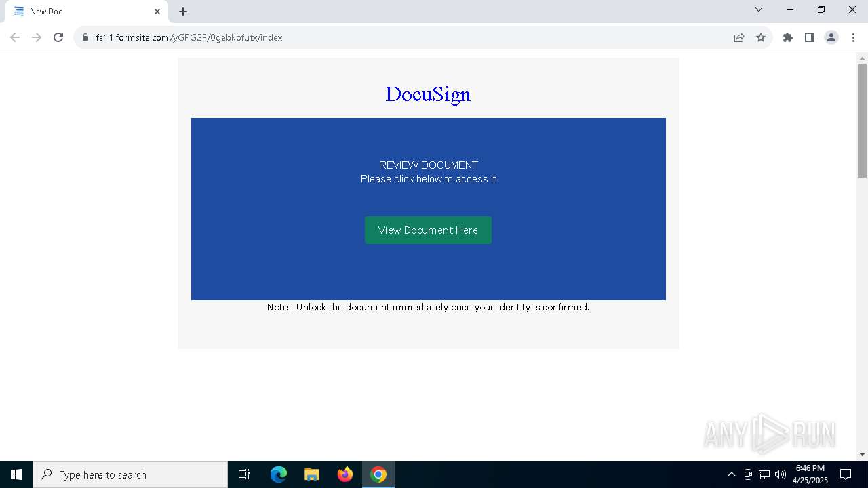Reload the page with the refresh icon
Screen dimensions: 868x488
58,37
